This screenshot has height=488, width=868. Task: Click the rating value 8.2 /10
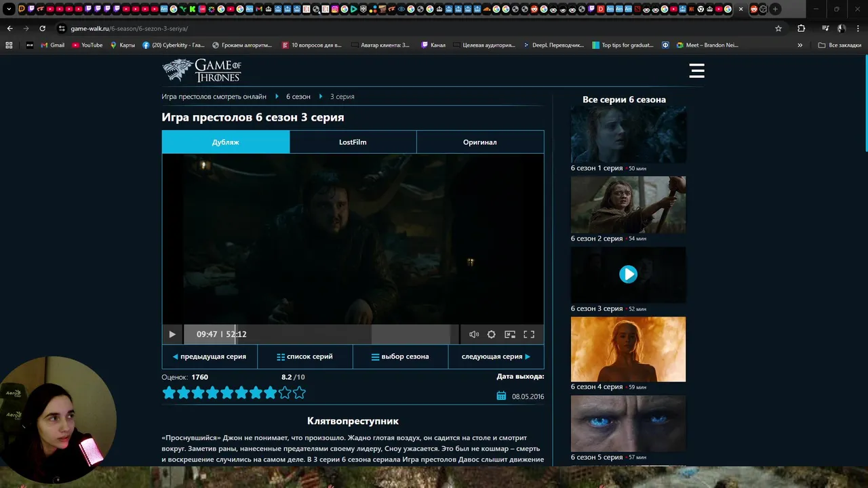coord(293,377)
